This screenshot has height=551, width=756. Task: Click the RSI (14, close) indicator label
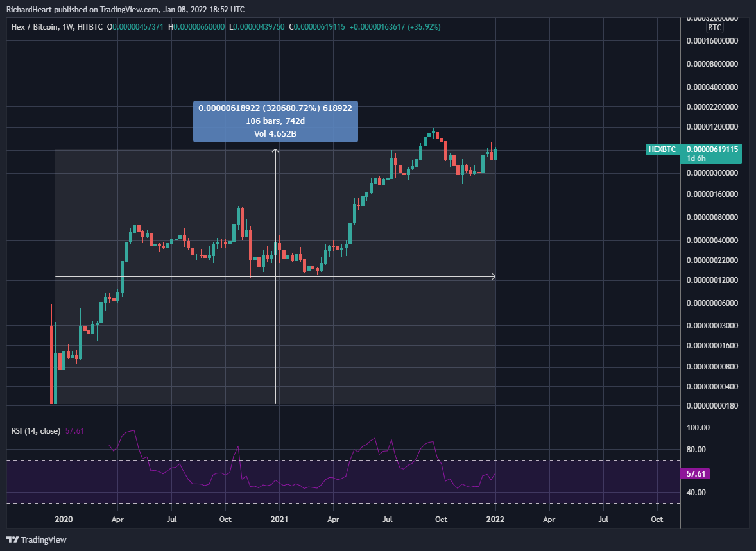click(x=36, y=431)
